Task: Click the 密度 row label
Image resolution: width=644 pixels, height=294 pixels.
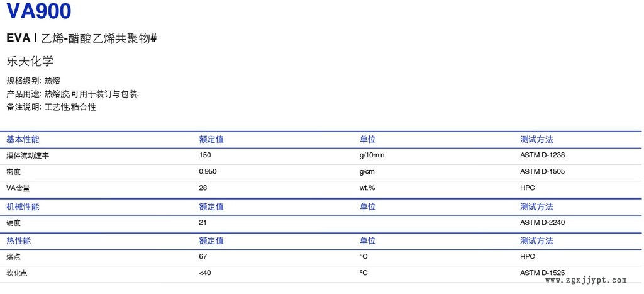Action: (14, 172)
